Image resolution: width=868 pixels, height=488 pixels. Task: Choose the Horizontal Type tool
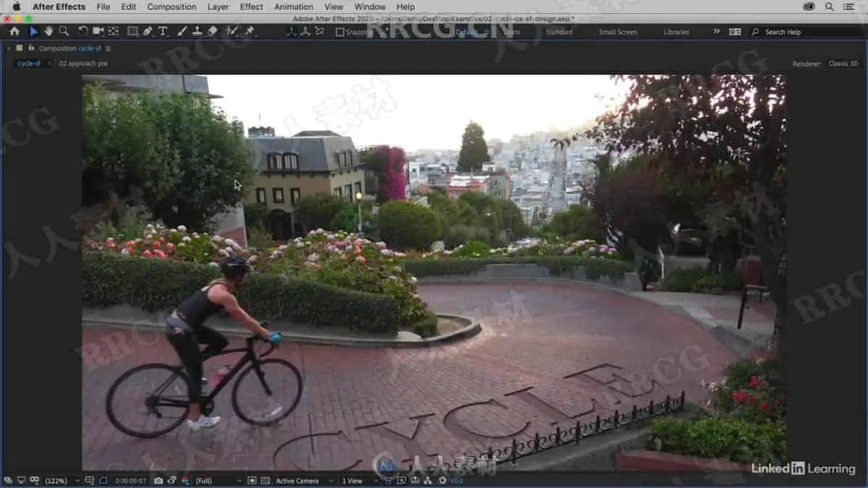(x=163, y=31)
